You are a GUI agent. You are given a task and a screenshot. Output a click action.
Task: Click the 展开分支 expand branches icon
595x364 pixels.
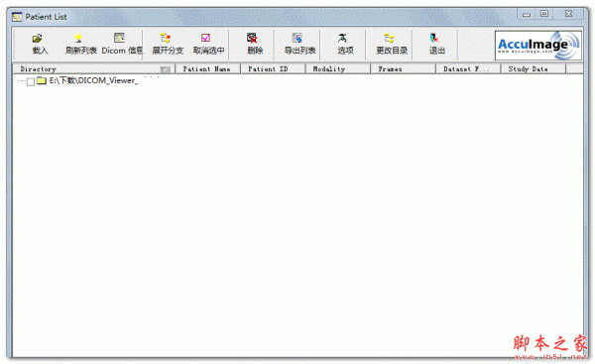click(165, 38)
